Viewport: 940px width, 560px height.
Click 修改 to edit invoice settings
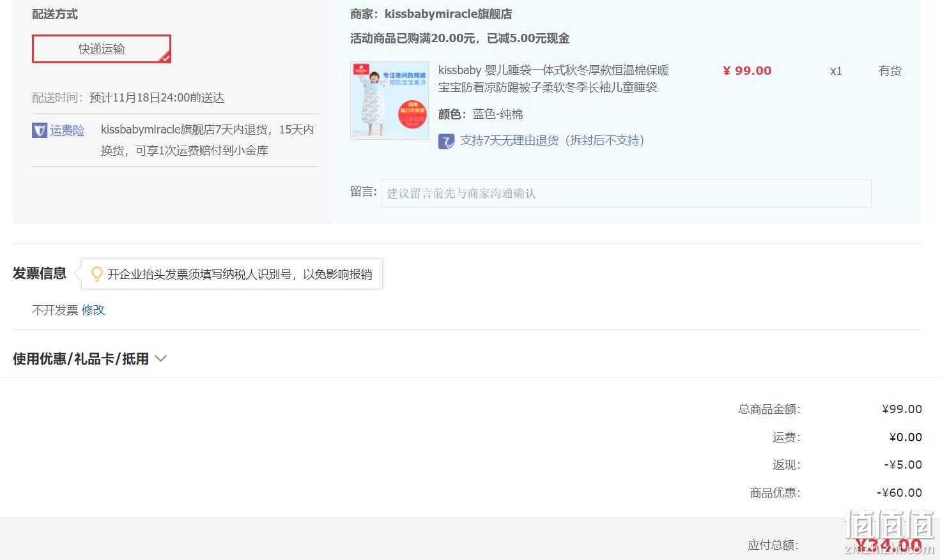coord(93,310)
